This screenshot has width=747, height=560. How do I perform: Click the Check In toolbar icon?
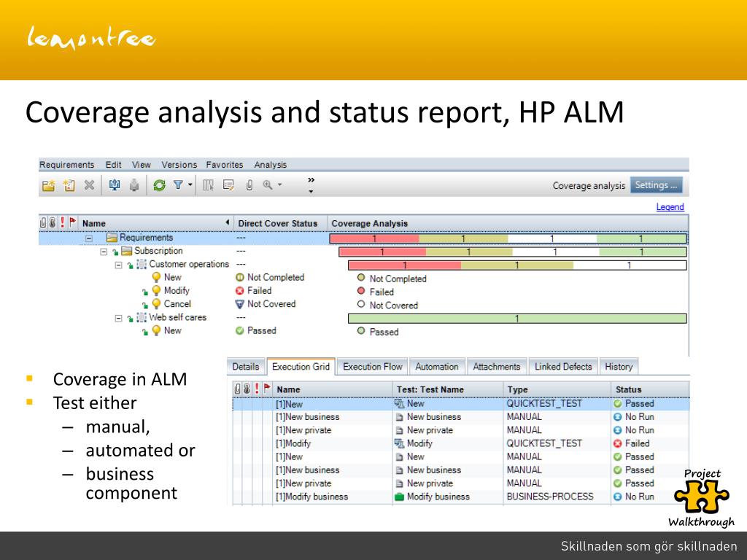(x=115, y=185)
